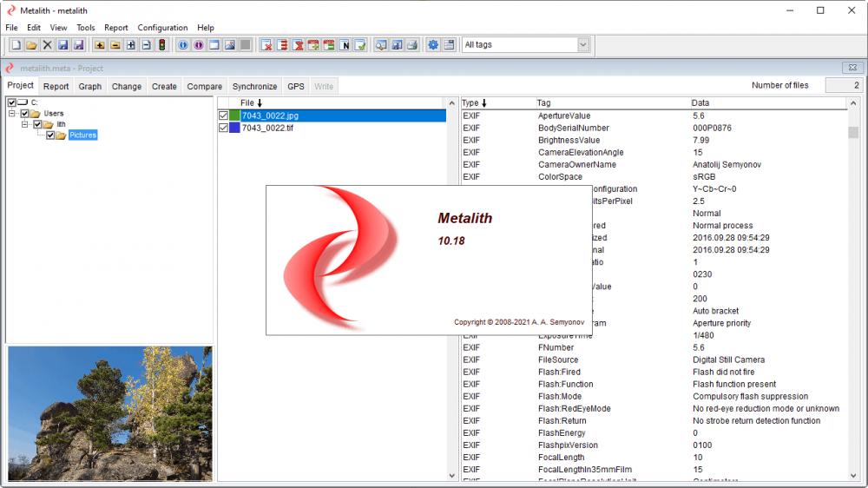Click the rock landscape preview image
This screenshot has height=488, width=868.
tap(110, 414)
